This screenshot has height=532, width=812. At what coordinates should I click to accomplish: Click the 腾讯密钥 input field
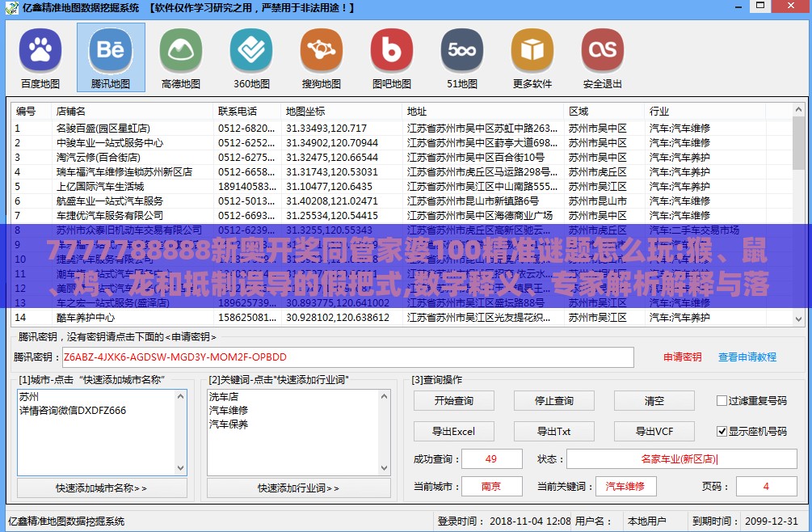coord(347,357)
